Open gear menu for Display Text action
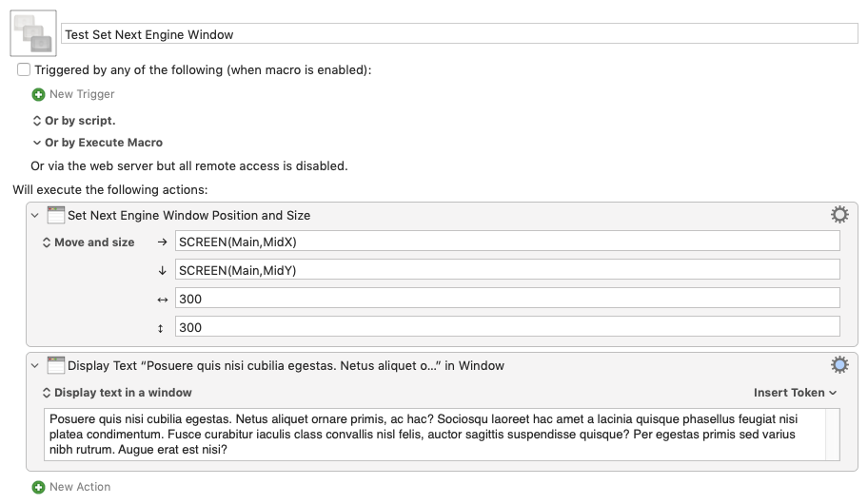 [839, 364]
